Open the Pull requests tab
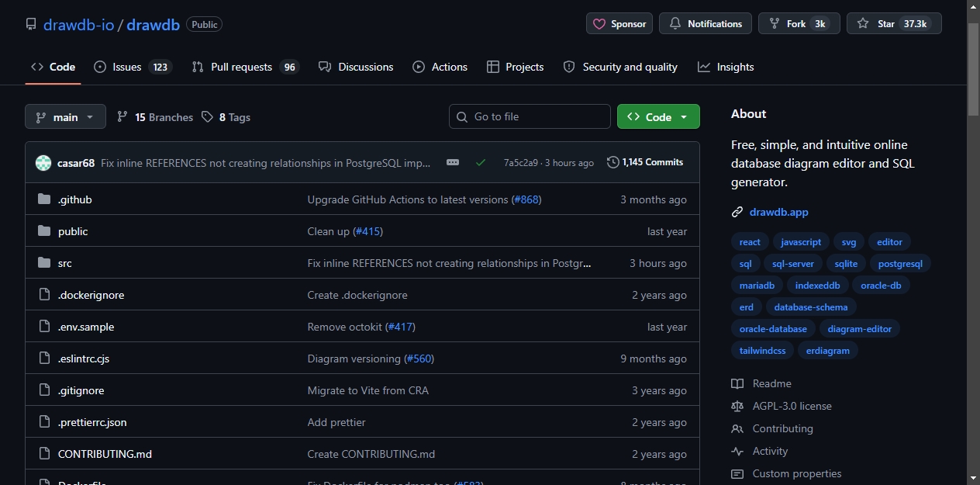The height and width of the screenshot is (485, 980). click(245, 67)
